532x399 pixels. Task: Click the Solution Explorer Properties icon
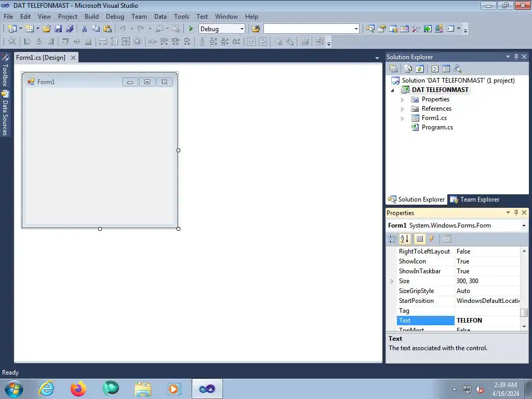[393, 69]
